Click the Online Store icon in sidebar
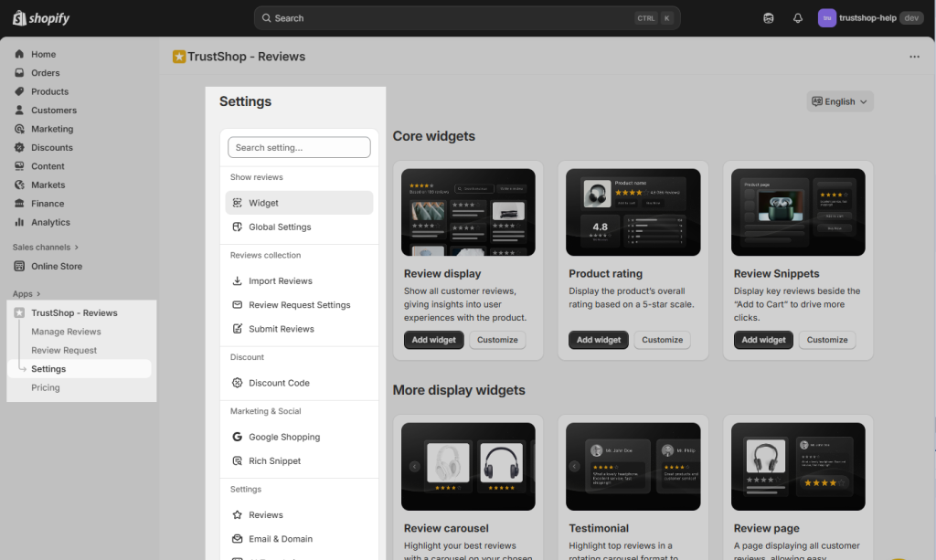Screen dimensions: 936x560 point(19,267)
